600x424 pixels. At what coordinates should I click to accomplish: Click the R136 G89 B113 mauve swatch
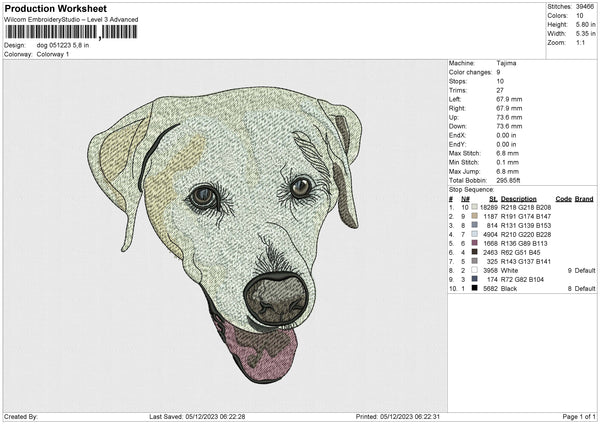(474, 243)
